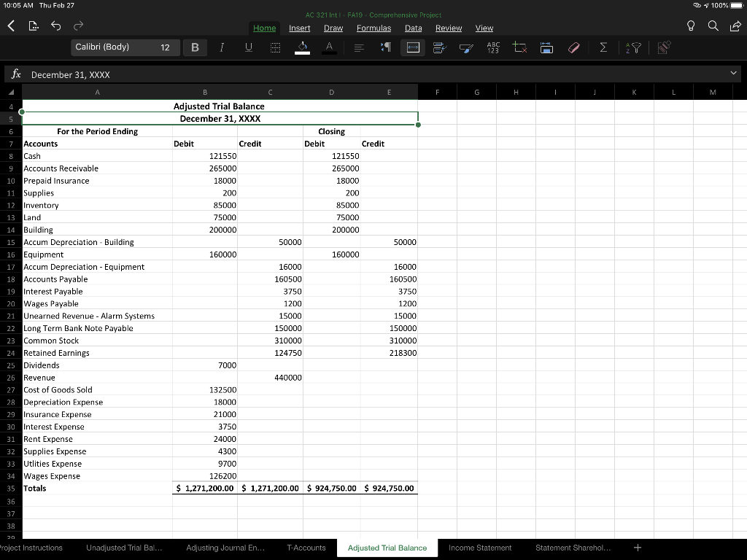Open the Draw ribbon tab

click(x=333, y=28)
